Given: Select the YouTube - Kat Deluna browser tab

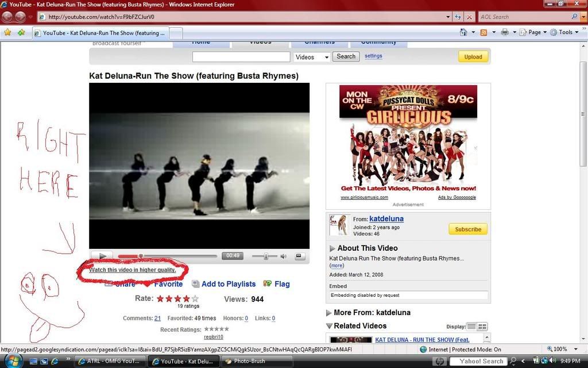Looking at the screenshot, I should coord(100,33).
